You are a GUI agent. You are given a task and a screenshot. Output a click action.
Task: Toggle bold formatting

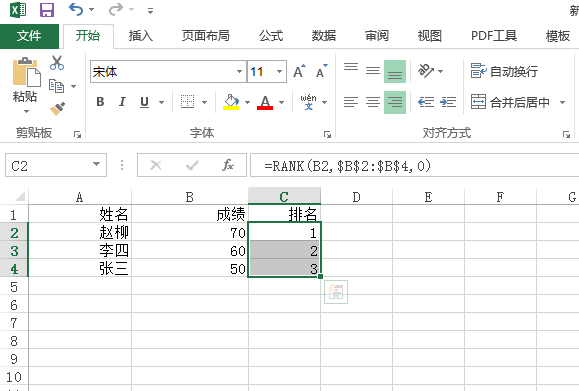tap(100, 102)
